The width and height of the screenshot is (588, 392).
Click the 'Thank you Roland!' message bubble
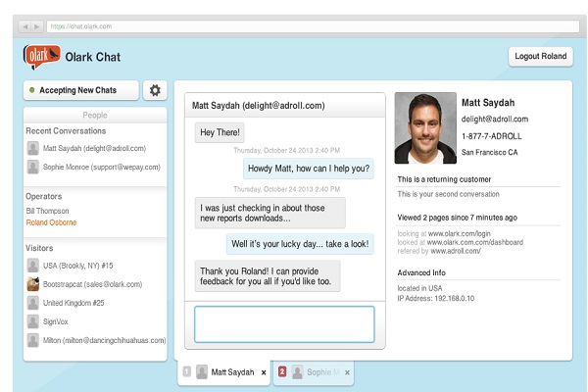(268, 276)
